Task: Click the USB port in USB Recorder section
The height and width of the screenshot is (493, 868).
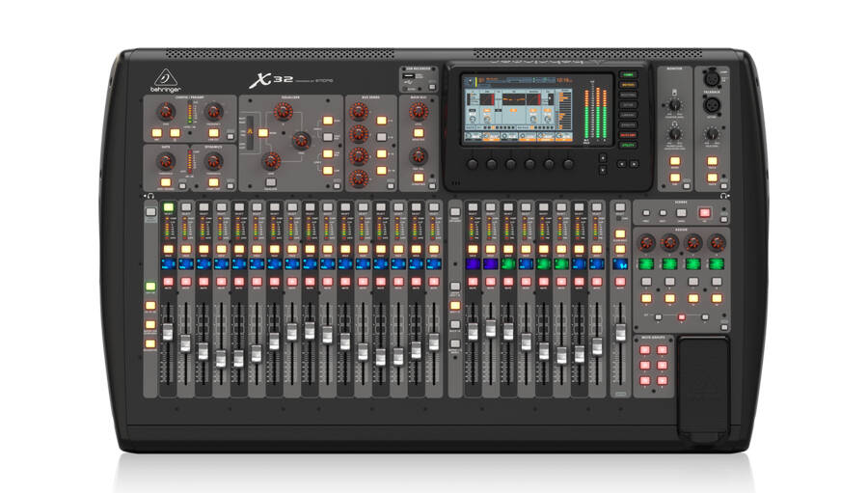Action: [409, 76]
